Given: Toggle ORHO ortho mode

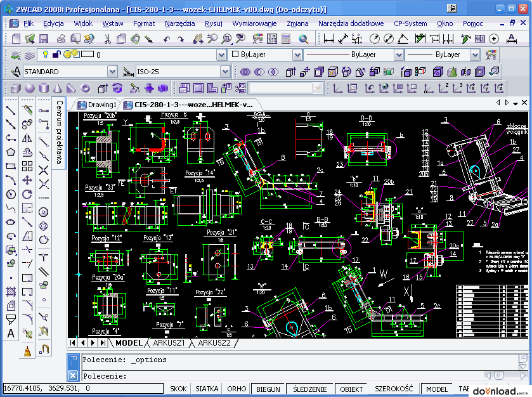Looking at the screenshot, I should pos(237,389).
